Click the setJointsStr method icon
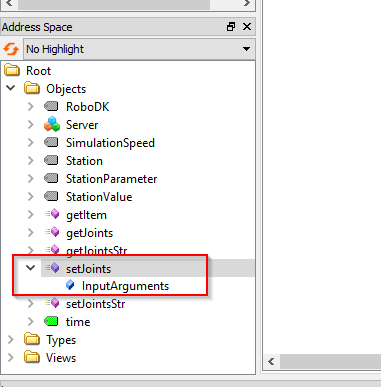381x387 pixels. pos(52,303)
